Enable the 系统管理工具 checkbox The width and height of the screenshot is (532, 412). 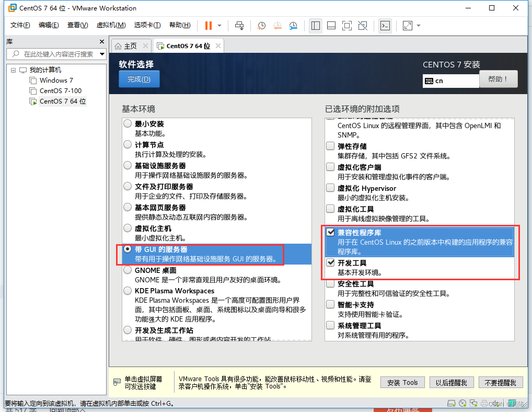coord(330,325)
